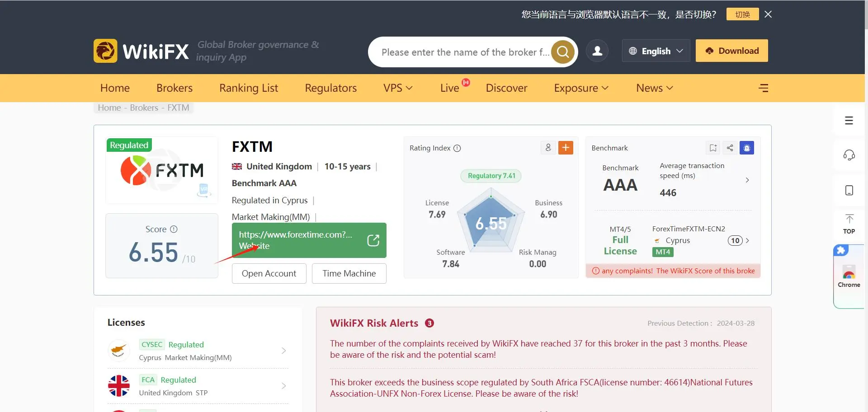
Task: Click the person icon in Rating Index panel
Action: point(548,148)
